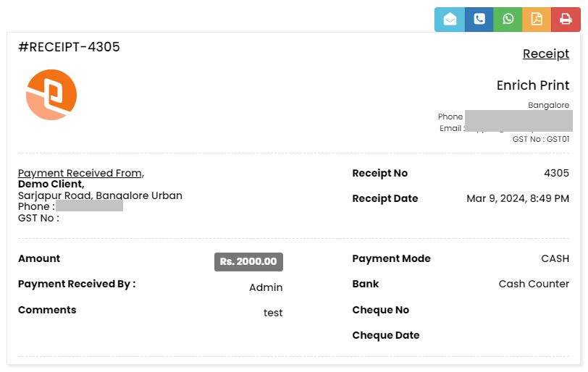The height and width of the screenshot is (372, 588).
Task: Click the Rs. 2000.00 amount badge
Action: (248, 262)
